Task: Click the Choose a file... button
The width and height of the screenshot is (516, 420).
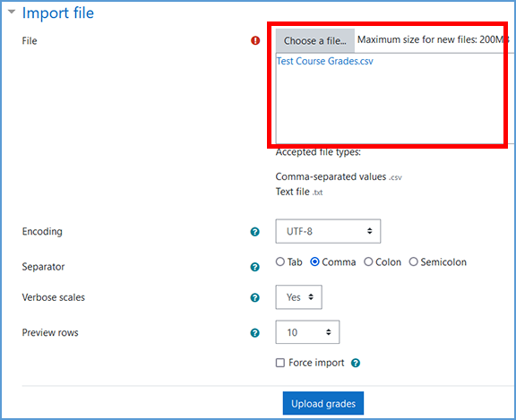Action: (x=315, y=40)
